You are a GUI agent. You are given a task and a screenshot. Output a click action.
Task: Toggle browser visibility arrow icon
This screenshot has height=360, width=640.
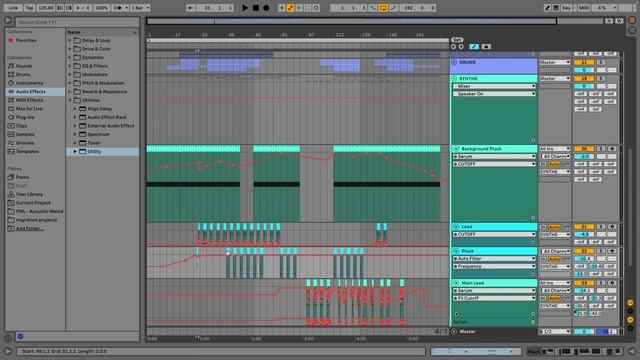click(8, 20)
